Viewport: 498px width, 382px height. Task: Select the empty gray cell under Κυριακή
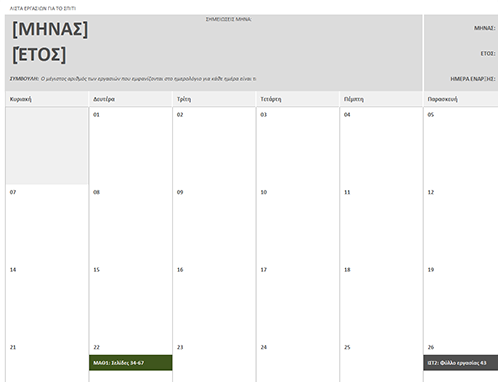tap(47, 146)
